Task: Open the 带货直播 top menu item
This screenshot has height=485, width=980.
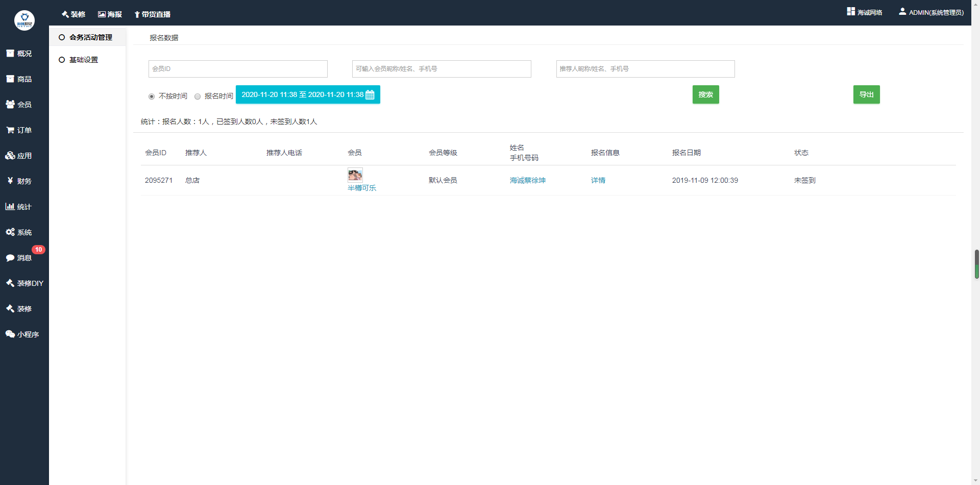Action: [x=153, y=14]
